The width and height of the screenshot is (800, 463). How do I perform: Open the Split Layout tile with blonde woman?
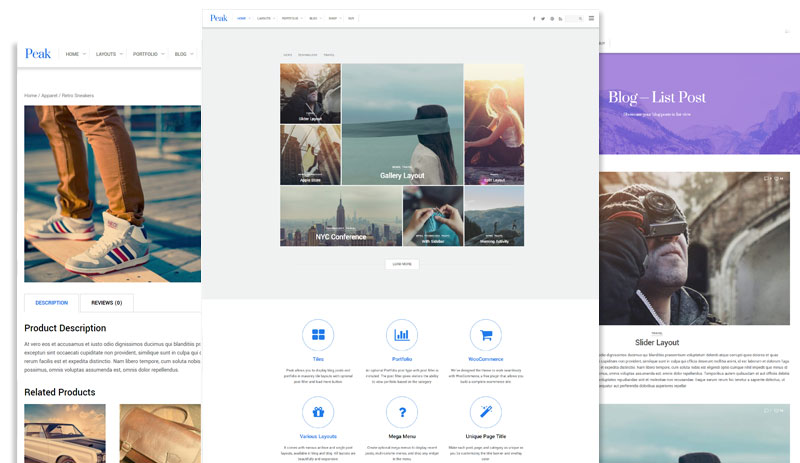[x=494, y=124]
